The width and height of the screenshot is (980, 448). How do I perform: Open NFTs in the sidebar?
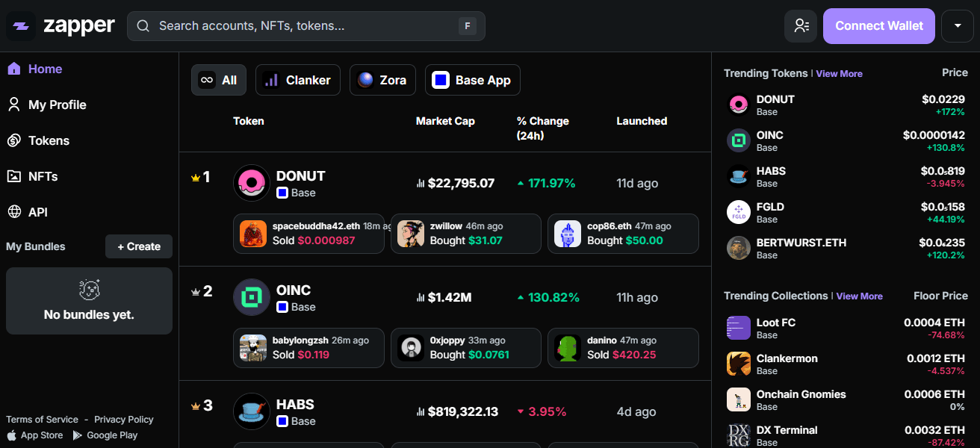pyautogui.click(x=33, y=176)
